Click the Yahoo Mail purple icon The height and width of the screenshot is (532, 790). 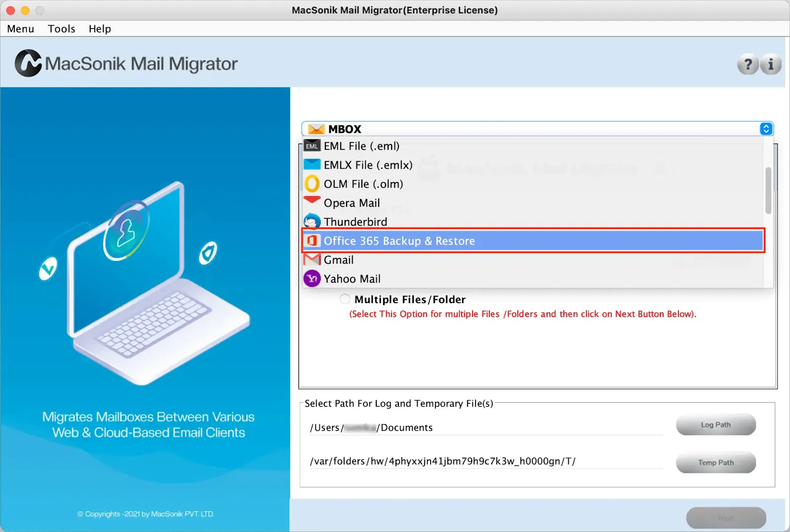tap(312, 279)
